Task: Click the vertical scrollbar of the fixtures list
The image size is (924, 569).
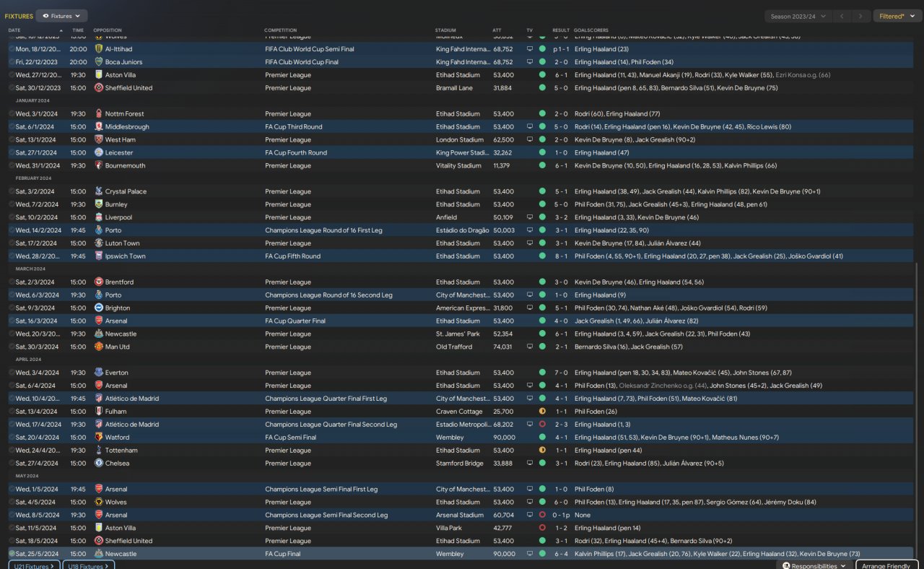Action: tap(918, 412)
